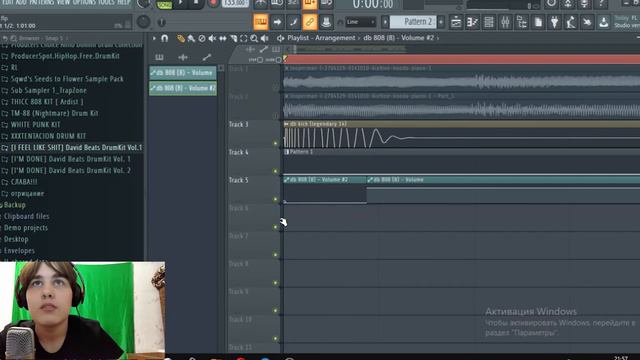Toggle Track 8 mute switch
The height and width of the screenshot is (360, 640).
coord(275,282)
